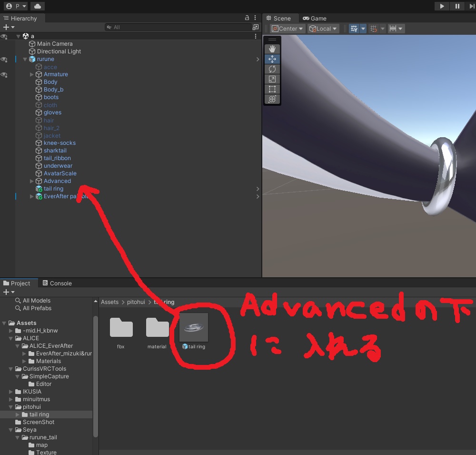Expand the EverAfter prefab object

click(31, 196)
